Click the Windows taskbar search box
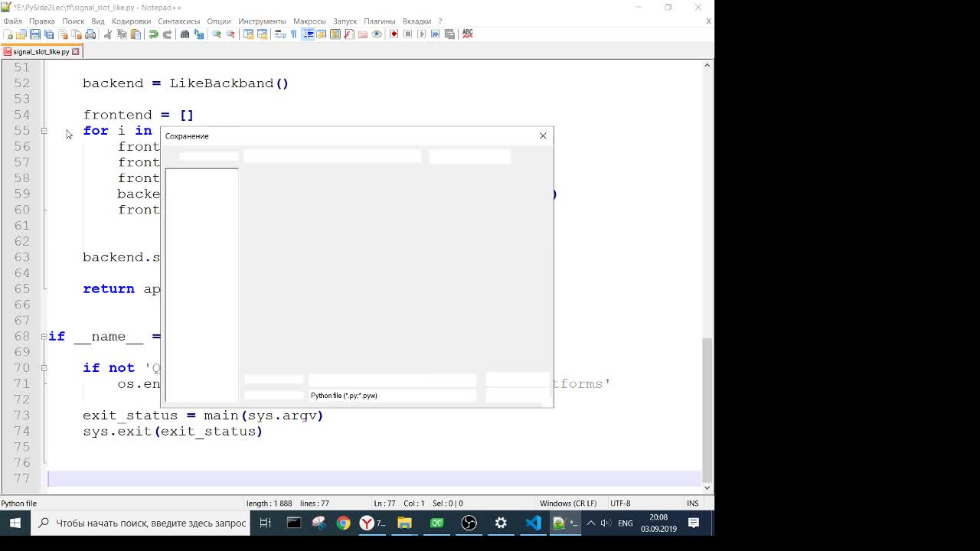This screenshot has width=980, height=551. coord(140,523)
